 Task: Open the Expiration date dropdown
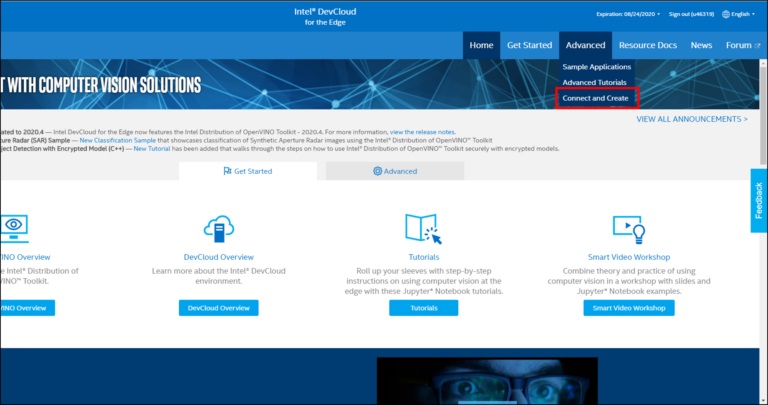(x=628, y=14)
